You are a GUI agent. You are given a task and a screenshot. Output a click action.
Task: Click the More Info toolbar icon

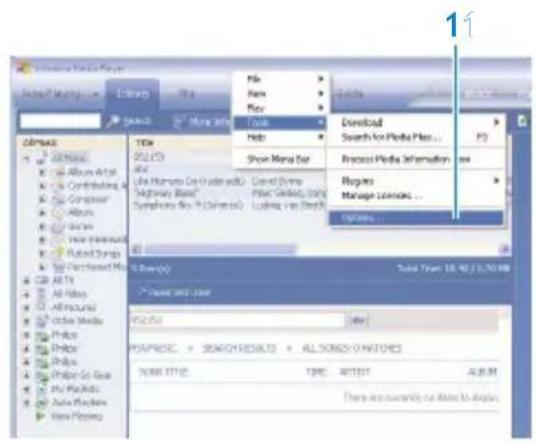point(178,122)
